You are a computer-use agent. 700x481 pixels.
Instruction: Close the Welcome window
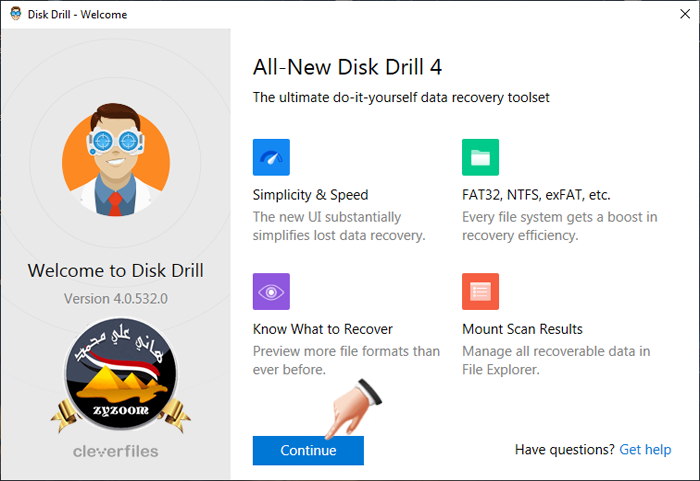pyautogui.click(x=685, y=14)
